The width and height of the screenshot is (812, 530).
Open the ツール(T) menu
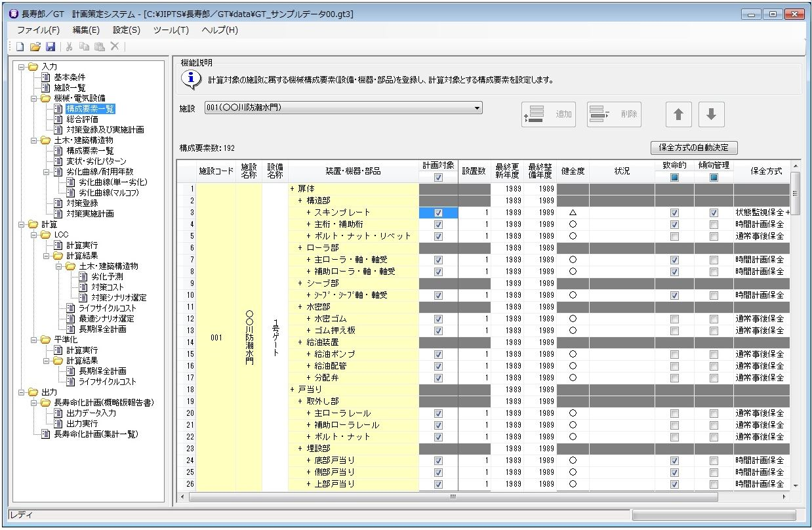[171, 30]
